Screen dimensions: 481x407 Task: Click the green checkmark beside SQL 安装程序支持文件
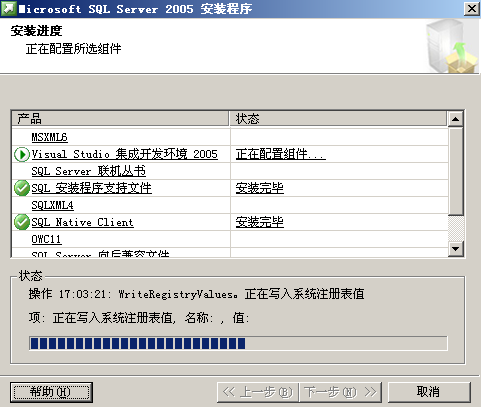point(22,188)
